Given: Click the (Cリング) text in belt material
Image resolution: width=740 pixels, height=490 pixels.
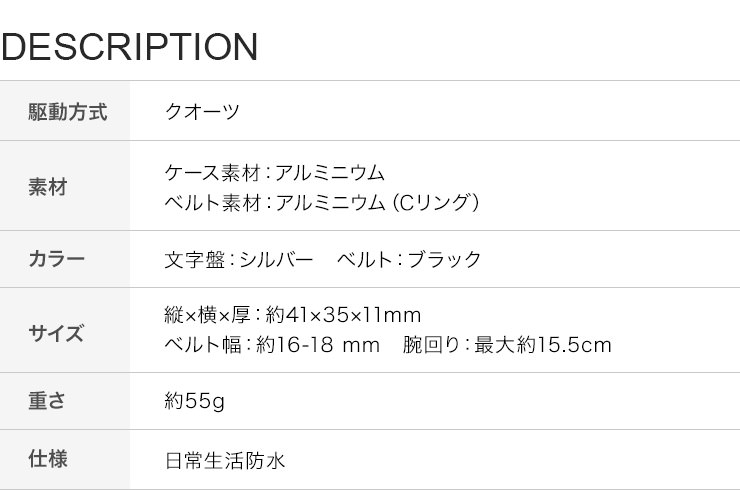Looking at the screenshot, I should [437, 203].
